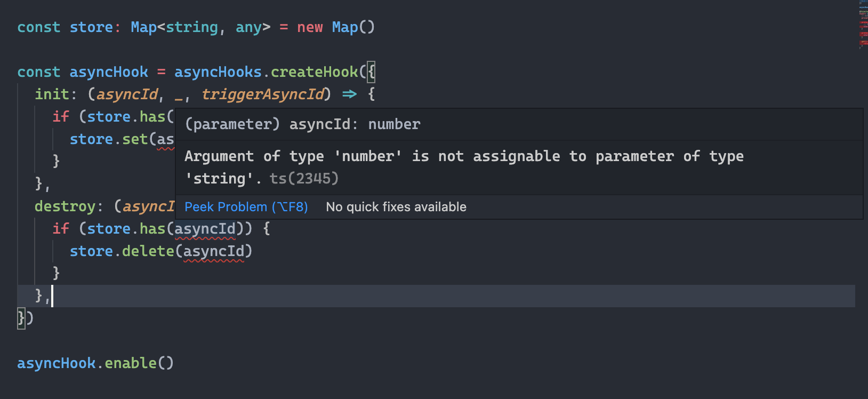
Task: Click the underlined asyncId in second store.has
Action: [x=205, y=229]
